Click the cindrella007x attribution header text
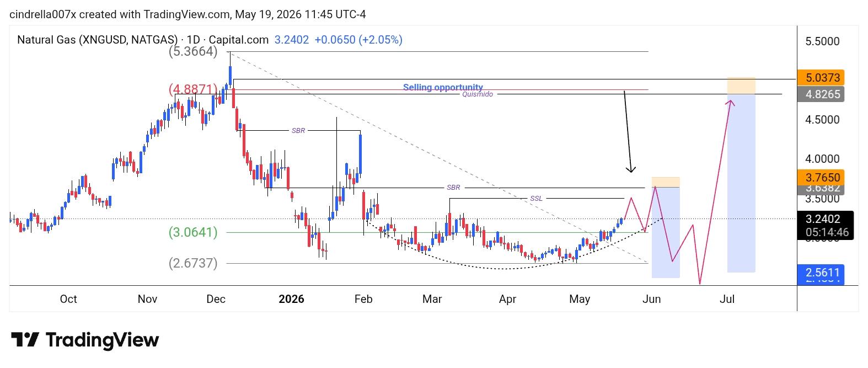Screen dimensions: 868x368 coord(187,14)
